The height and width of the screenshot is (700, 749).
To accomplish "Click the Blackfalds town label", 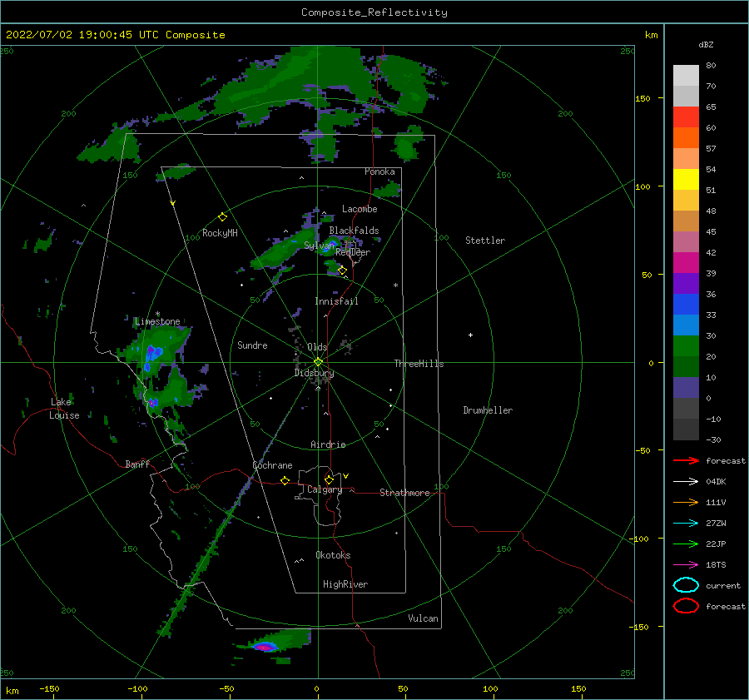I will click(354, 231).
